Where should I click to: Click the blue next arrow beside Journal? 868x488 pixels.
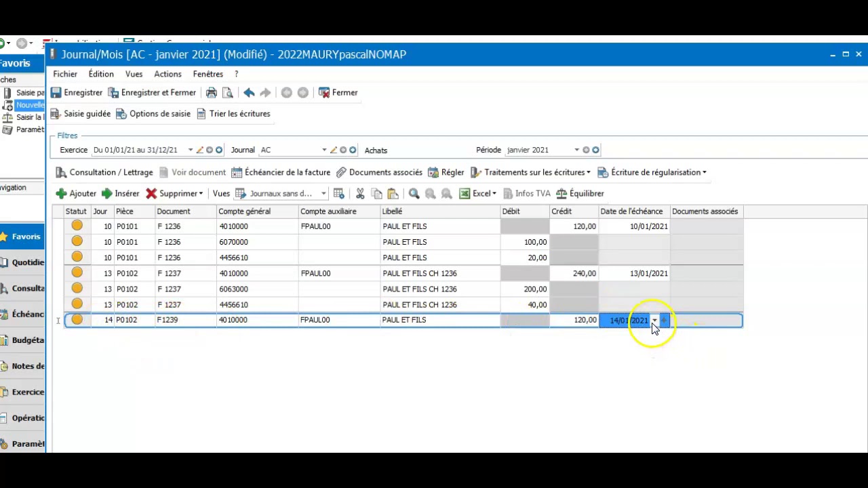tap(353, 150)
